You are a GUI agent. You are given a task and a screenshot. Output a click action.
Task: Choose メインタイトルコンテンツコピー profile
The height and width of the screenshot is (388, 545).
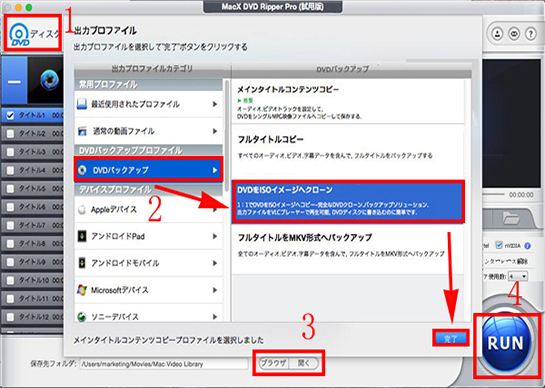[x=348, y=102]
